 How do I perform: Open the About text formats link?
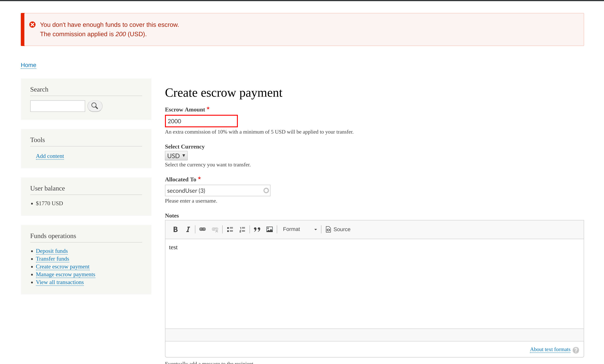click(x=550, y=349)
